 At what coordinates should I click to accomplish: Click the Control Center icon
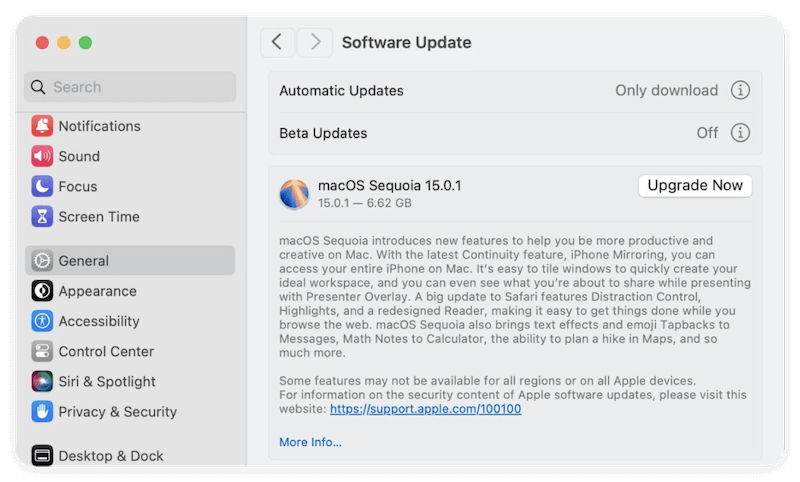[x=42, y=351]
